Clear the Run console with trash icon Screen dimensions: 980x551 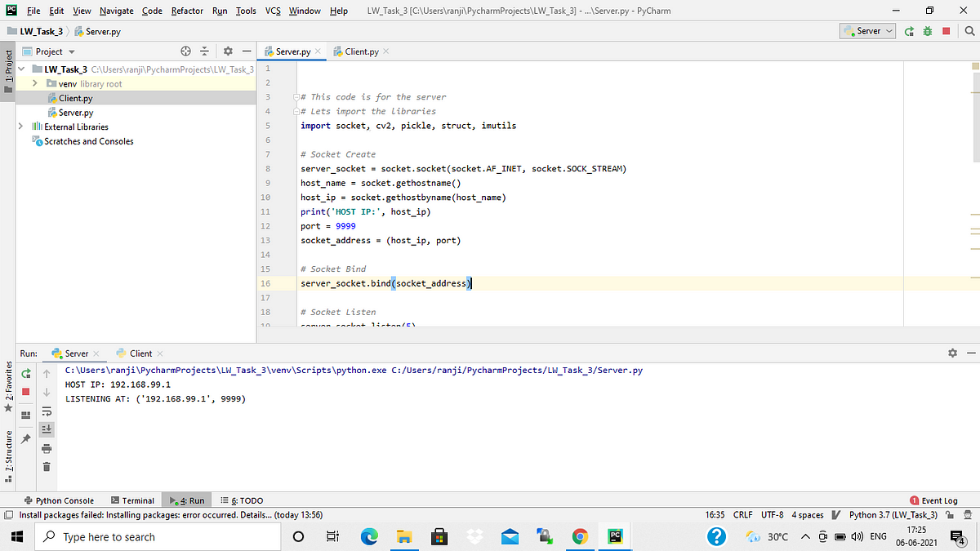(47, 467)
